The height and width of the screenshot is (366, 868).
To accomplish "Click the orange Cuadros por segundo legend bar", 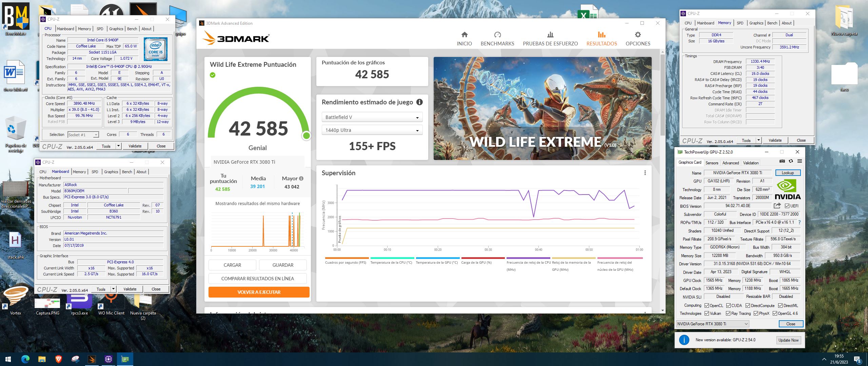I will [347, 258].
